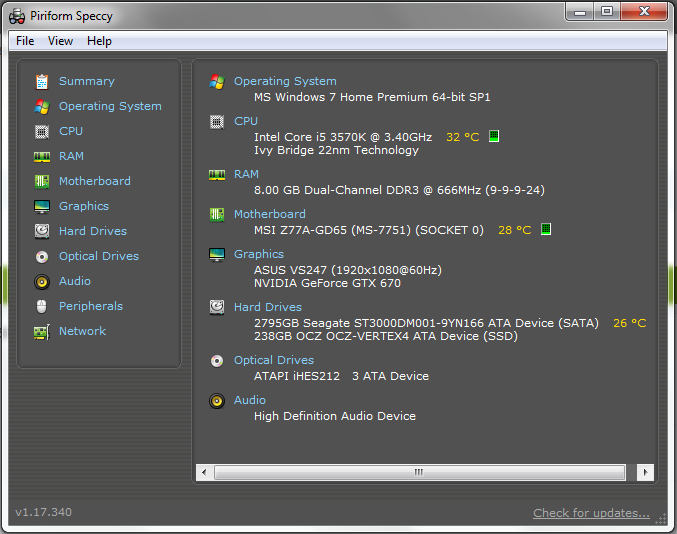This screenshot has height=534, width=677.
Task: Click the RAM icon in summary pane
Action: coord(217,175)
